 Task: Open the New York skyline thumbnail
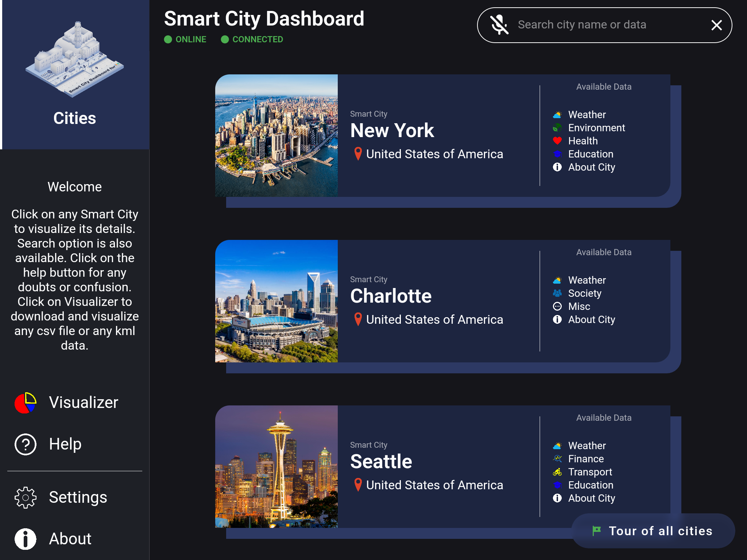(x=276, y=136)
